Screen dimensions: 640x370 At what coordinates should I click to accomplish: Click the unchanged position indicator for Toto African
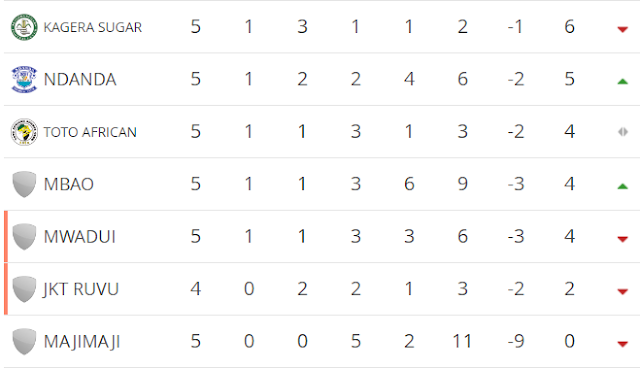[623, 132]
